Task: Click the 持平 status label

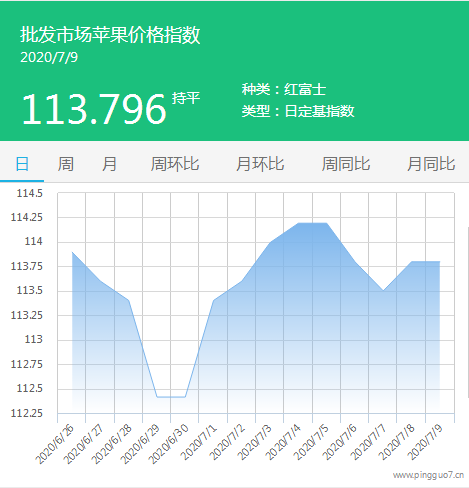Action: point(186,98)
